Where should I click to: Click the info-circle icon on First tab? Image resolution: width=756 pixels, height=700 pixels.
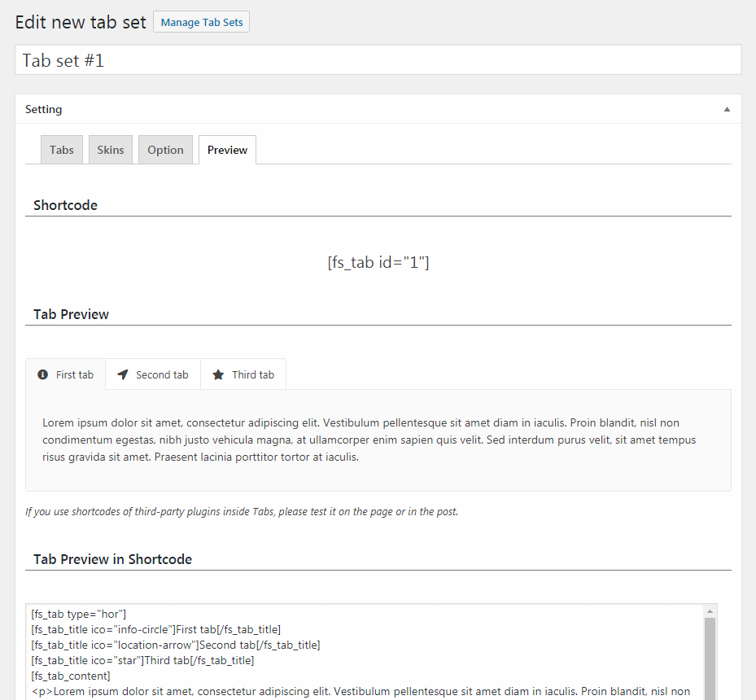pyautogui.click(x=43, y=374)
